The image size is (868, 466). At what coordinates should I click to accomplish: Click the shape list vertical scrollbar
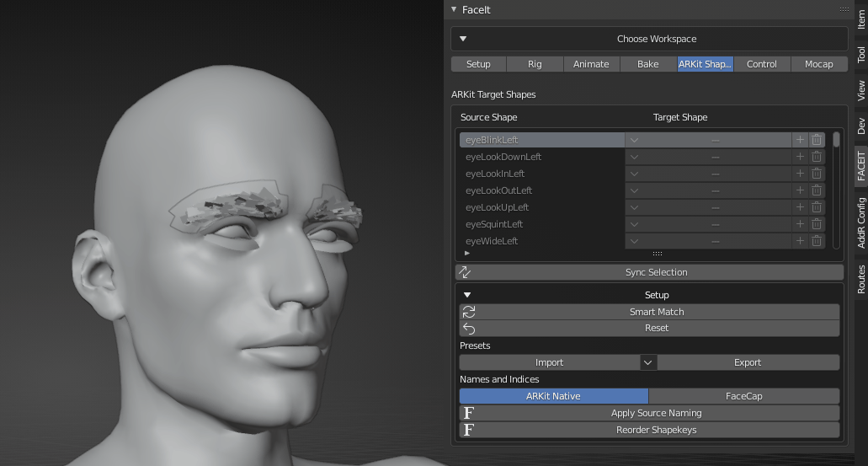836,140
